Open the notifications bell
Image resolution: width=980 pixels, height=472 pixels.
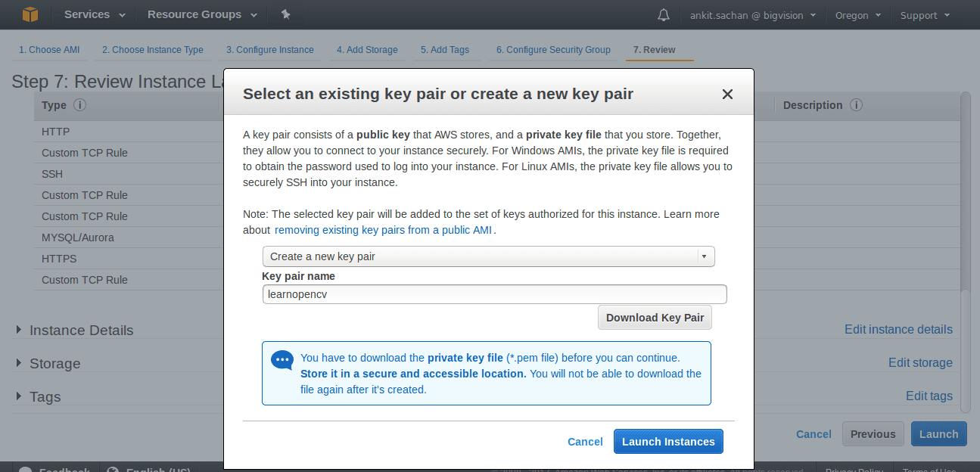pos(664,15)
